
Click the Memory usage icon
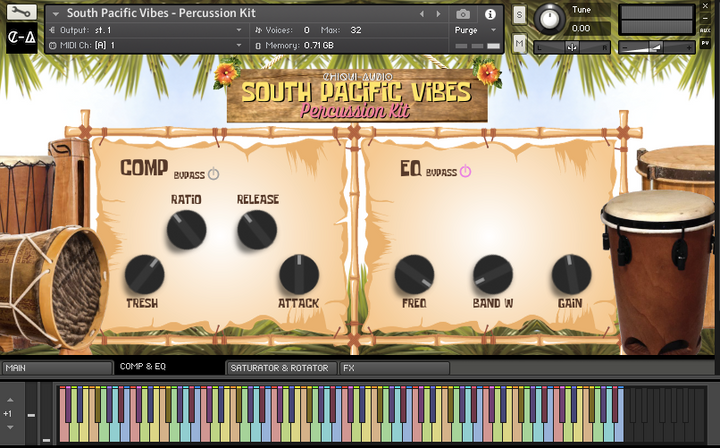[x=258, y=45]
